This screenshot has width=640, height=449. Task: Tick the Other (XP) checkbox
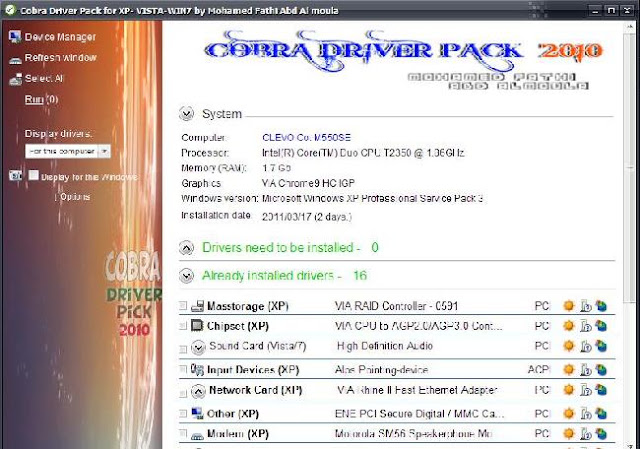click(183, 413)
